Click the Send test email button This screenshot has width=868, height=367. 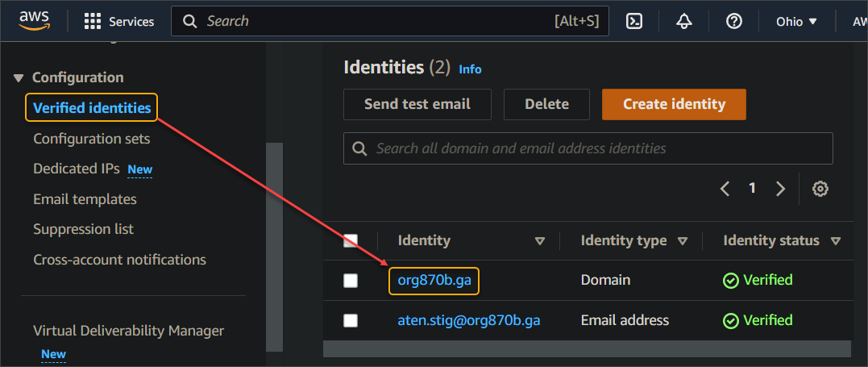click(417, 104)
